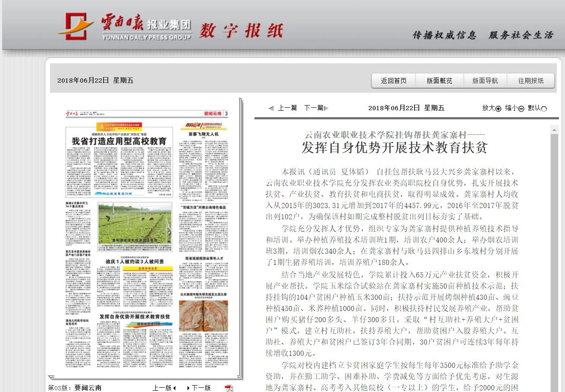Click the article vertical scrollbar
This screenshot has width=565, height=392.
tap(554, 258)
